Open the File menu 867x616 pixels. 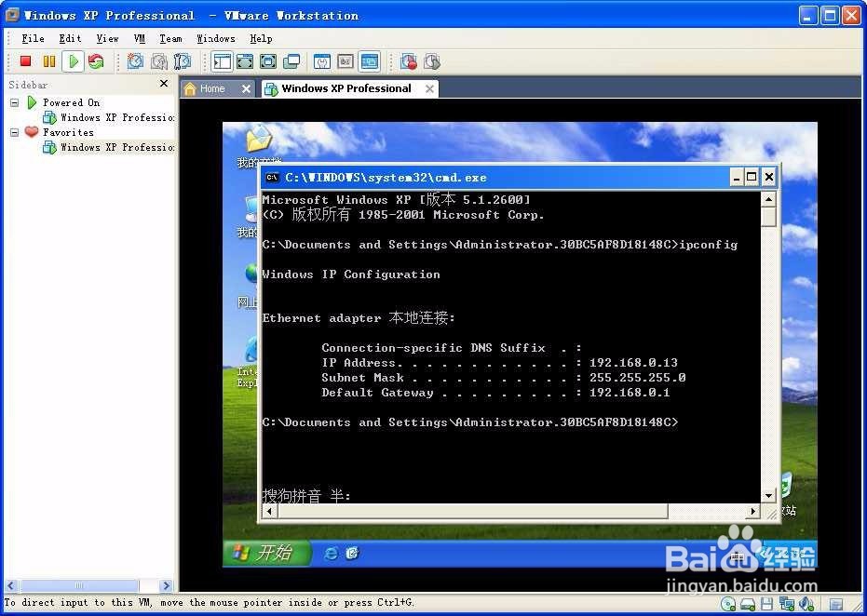click(x=33, y=38)
